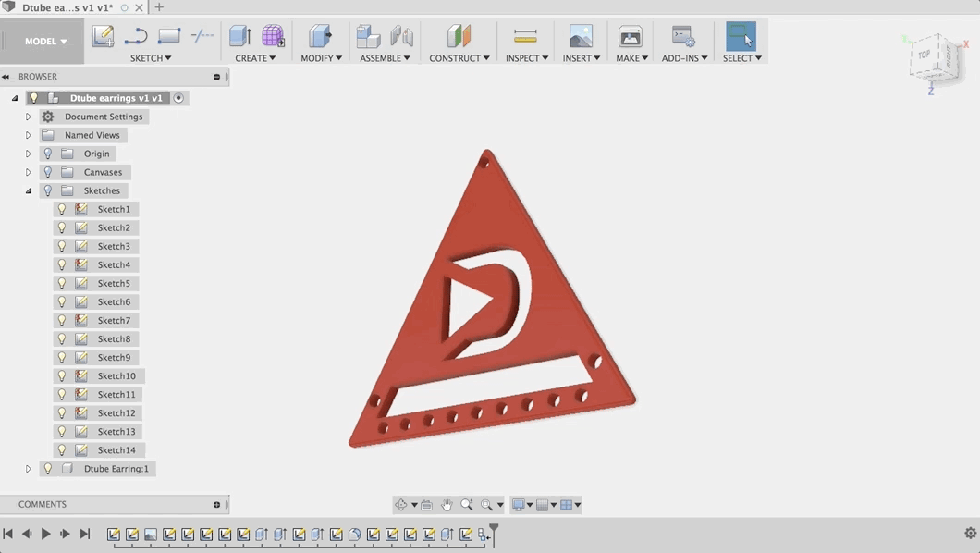Click the Orbit navigation icon
The height and width of the screenshot is (553, 980).
click(x=401, y=505)
